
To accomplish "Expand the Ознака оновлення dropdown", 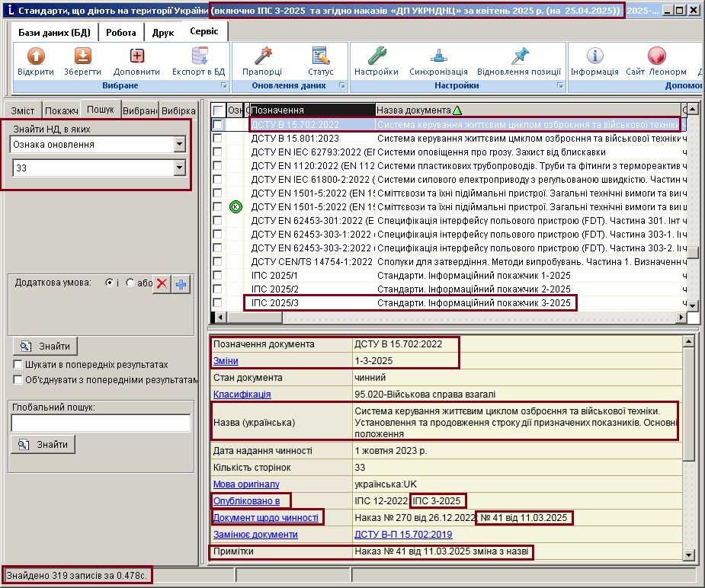I will pyautogui.click(x=179, y=145).
